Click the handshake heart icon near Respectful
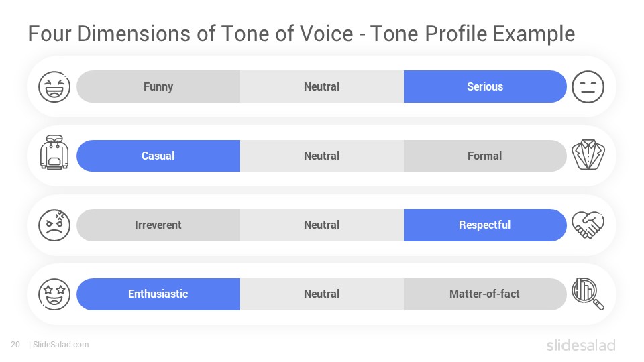The image size is (644, 362). click(x=588, y=225)
